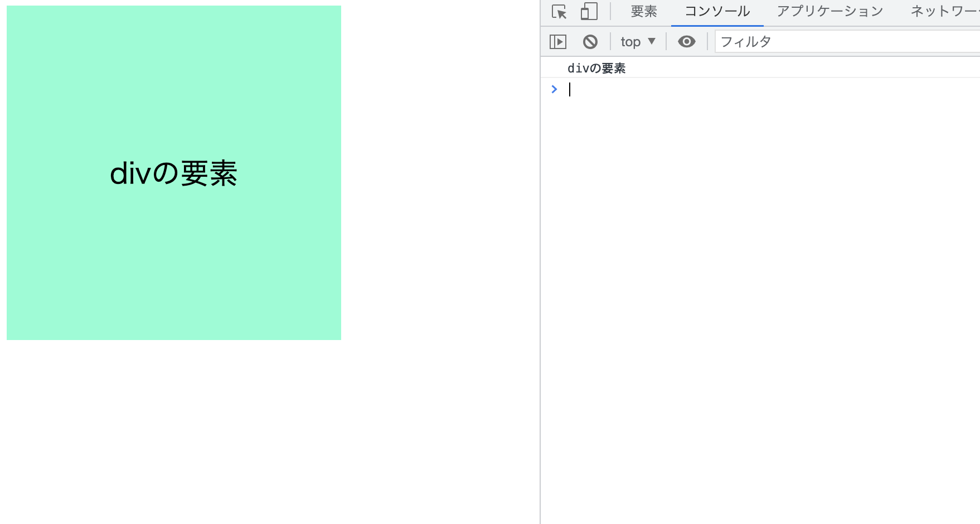
Task: Show the console sidebar panel icon
Action: [x=558, y=42]
